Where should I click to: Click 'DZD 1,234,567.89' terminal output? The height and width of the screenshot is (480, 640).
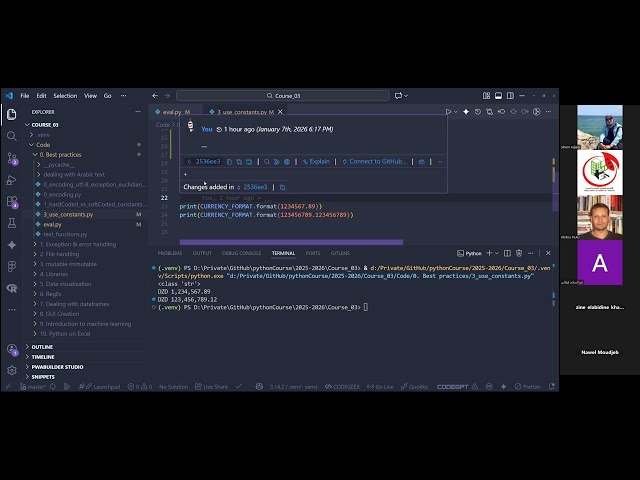(184, 291)
